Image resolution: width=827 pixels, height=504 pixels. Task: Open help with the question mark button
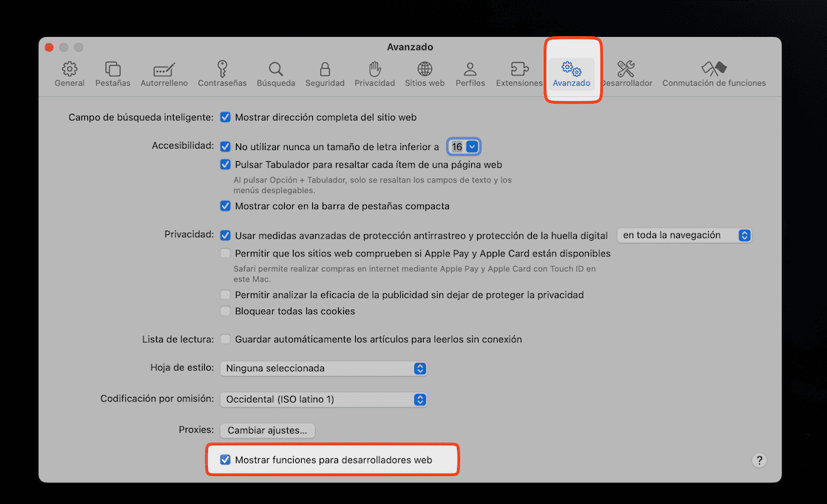pyautogui.click(x=759, y=460)
